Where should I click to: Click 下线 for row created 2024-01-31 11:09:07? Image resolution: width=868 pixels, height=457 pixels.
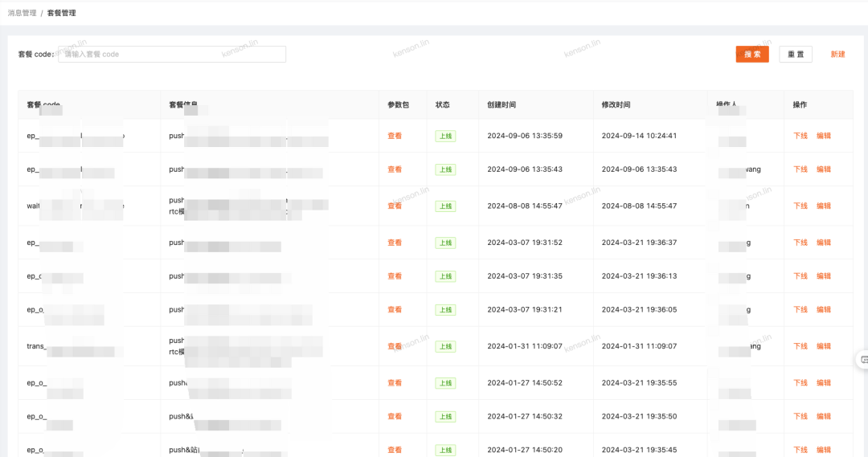[800, 346]
